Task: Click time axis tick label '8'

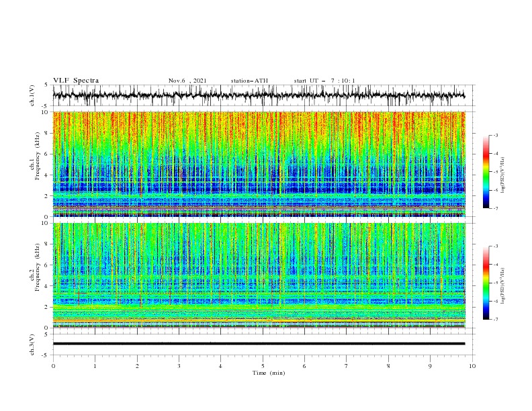Action: tap(388, 366)
